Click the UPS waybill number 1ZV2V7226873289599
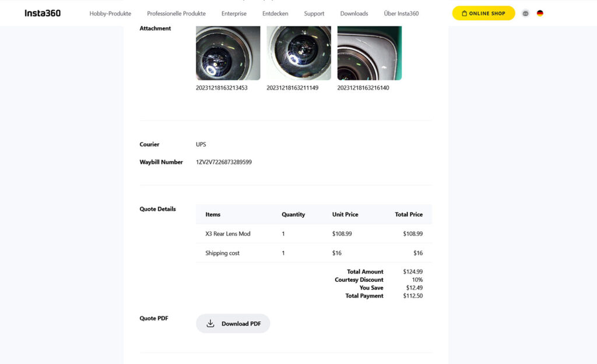The image size is (597, 364). tap(224, 162)
